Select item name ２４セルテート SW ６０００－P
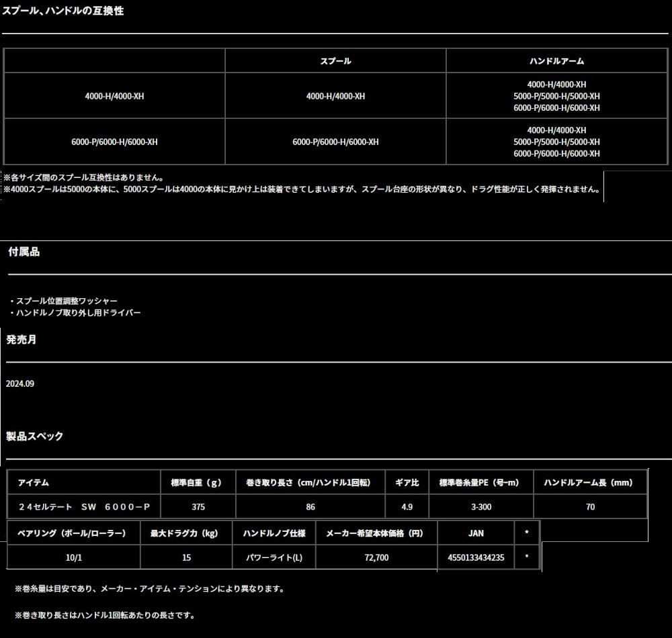 84,507
